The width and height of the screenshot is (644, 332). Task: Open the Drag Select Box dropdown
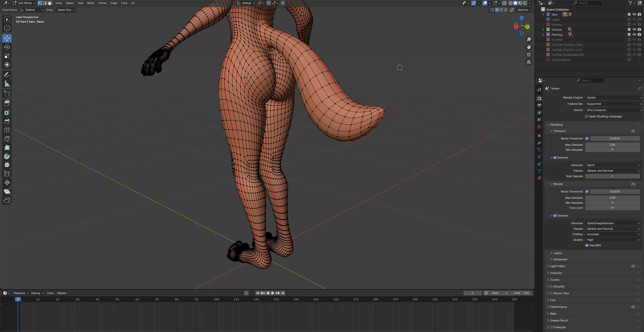coord(66,10)
